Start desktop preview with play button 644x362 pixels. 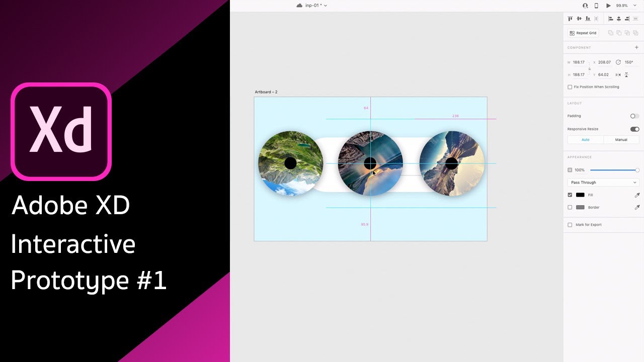coord(608,6)
